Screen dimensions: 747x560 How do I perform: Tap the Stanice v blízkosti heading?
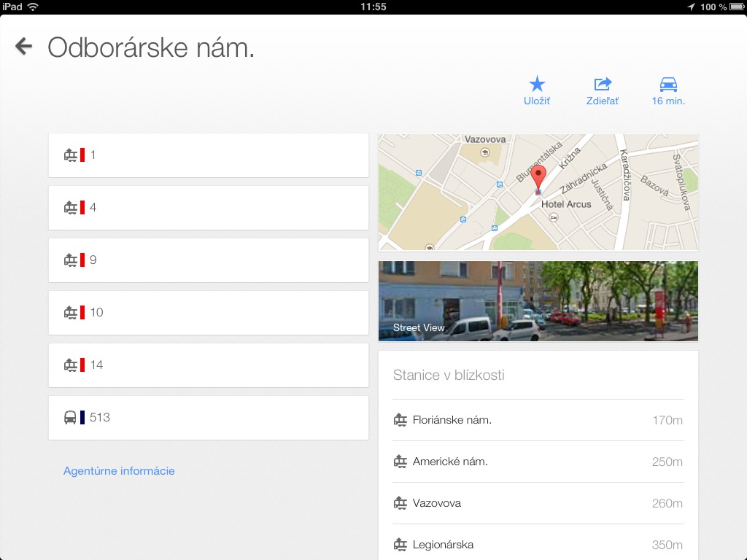(x=449, y=375)
